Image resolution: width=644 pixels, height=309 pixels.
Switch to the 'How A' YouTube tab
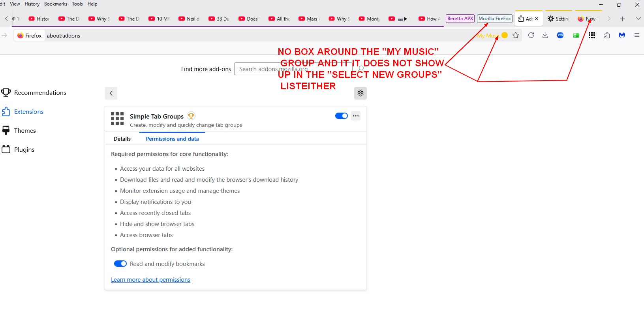[429, 19]
